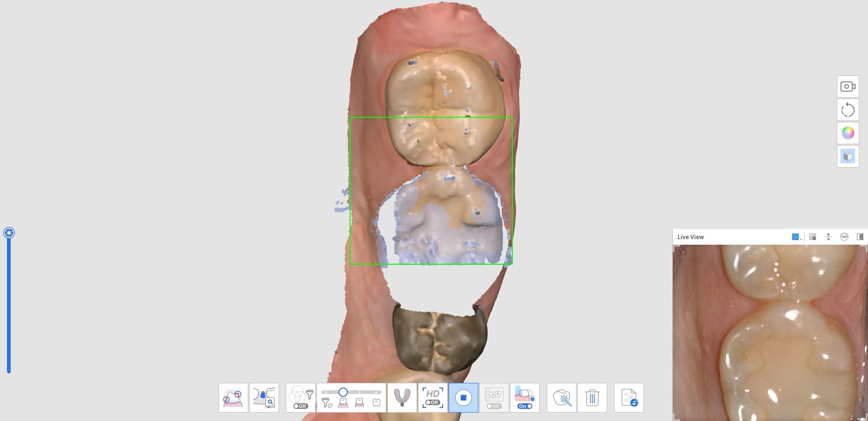Toggle the HD scan mode
Screen dimensions: 868x421
432,398
